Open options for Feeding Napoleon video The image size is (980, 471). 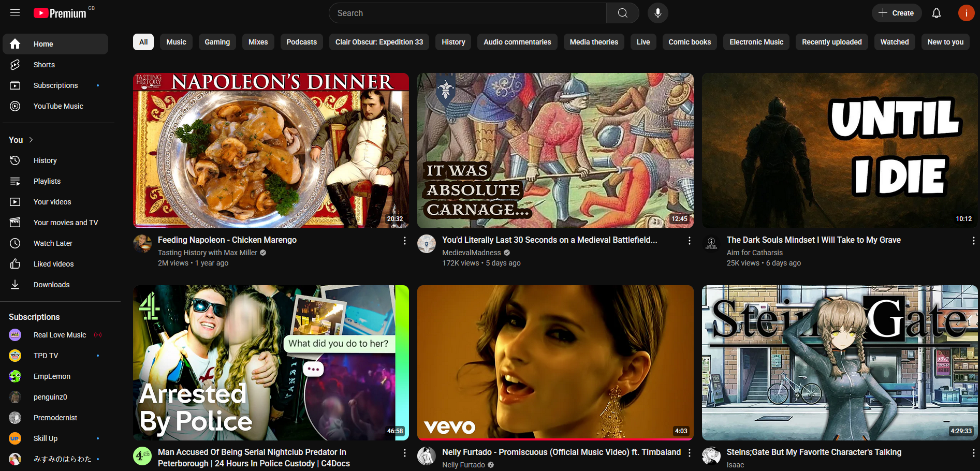coord(405,241)
